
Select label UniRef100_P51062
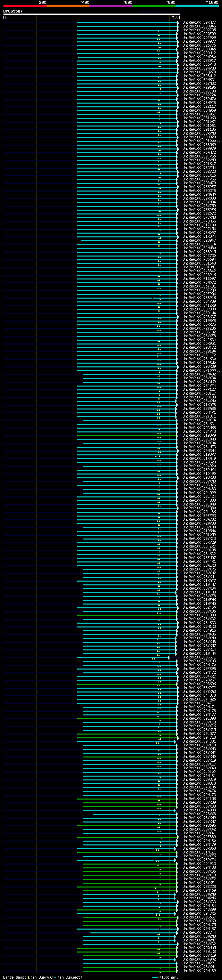pyautogui.click(x=199, y=122)
